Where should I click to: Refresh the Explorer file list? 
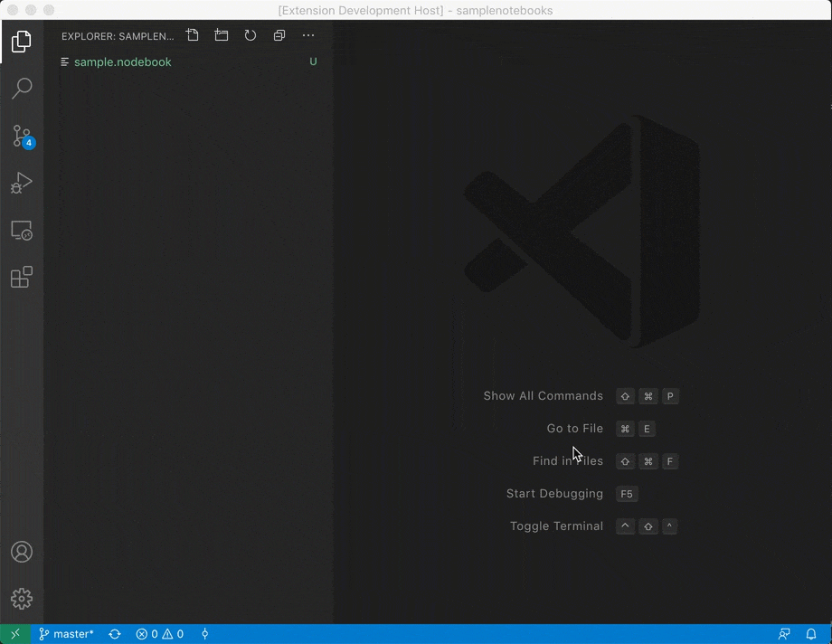[x=251, y=35]
